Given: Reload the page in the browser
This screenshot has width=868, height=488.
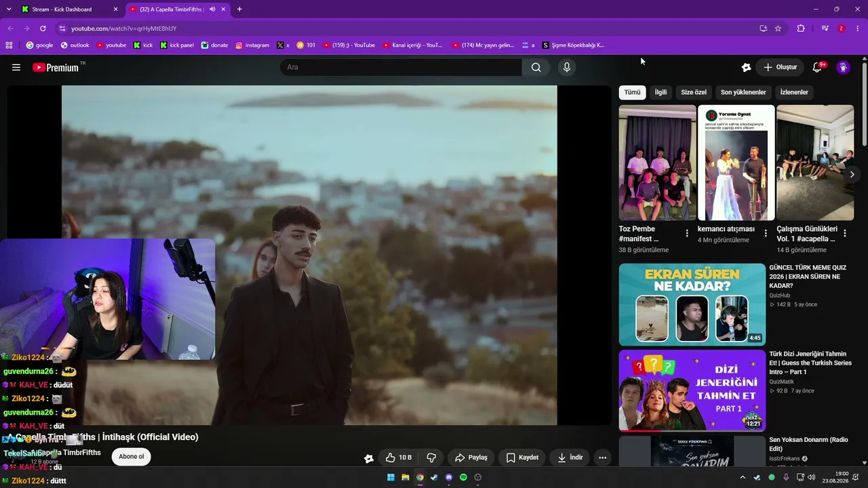Looking at the screenshot, I should pos(43,28).
